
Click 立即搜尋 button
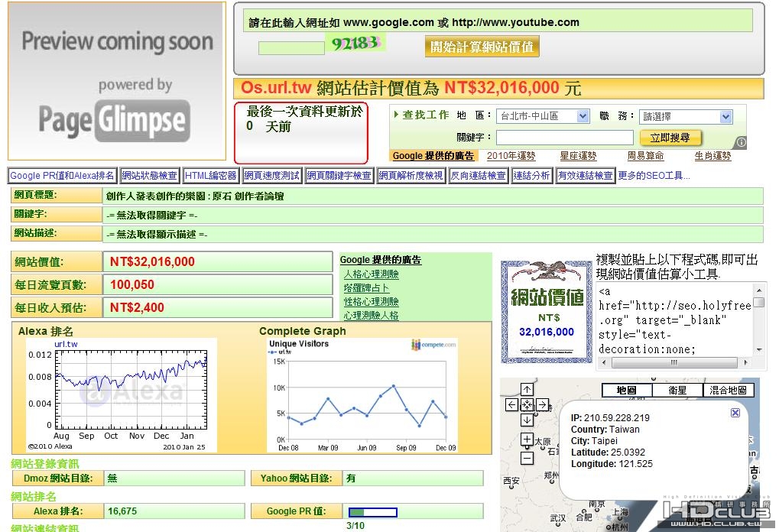(x=669, y=138)
